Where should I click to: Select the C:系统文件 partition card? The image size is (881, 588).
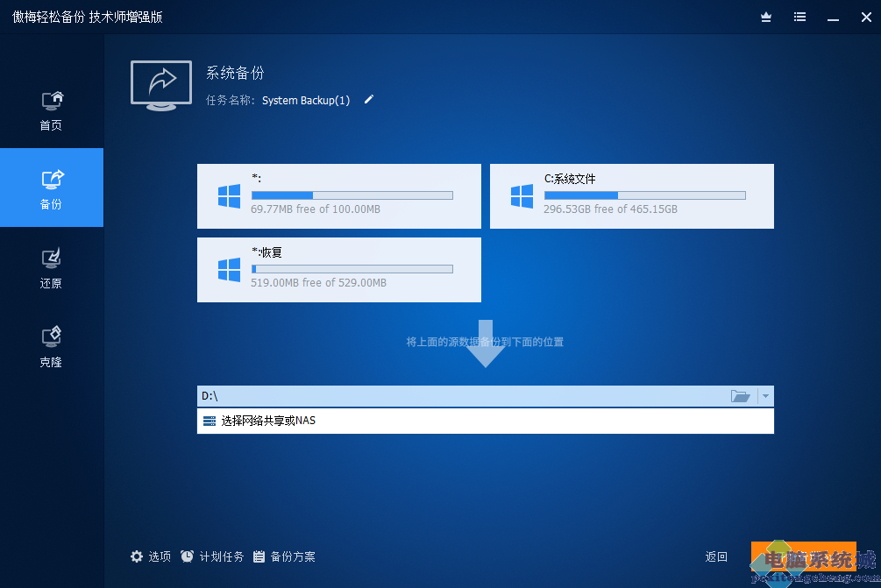tap(631, 196)
